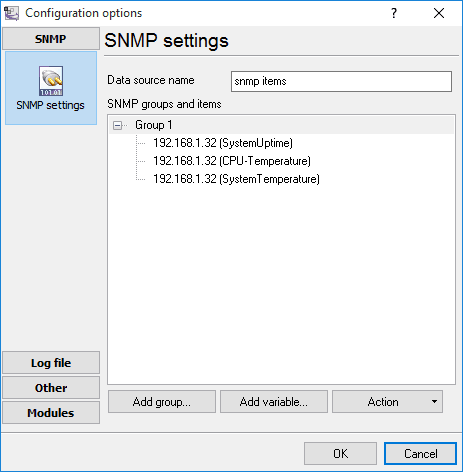Select the CPU-Temperature item
463x472 pixels.
click(x=232, y=161)
